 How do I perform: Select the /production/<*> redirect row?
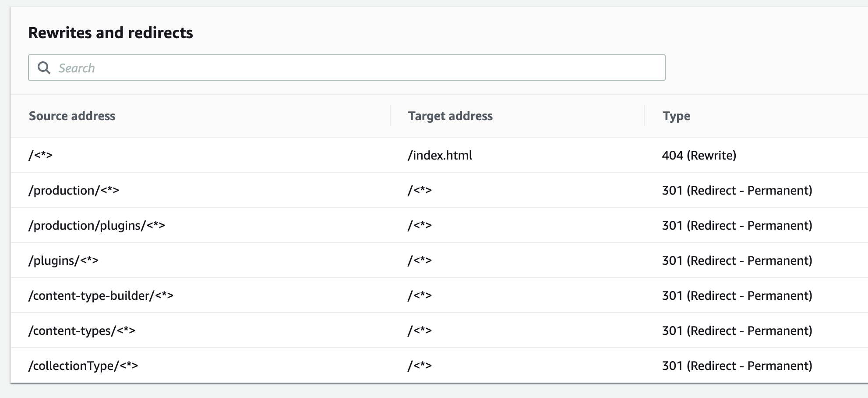pos(75,190)
